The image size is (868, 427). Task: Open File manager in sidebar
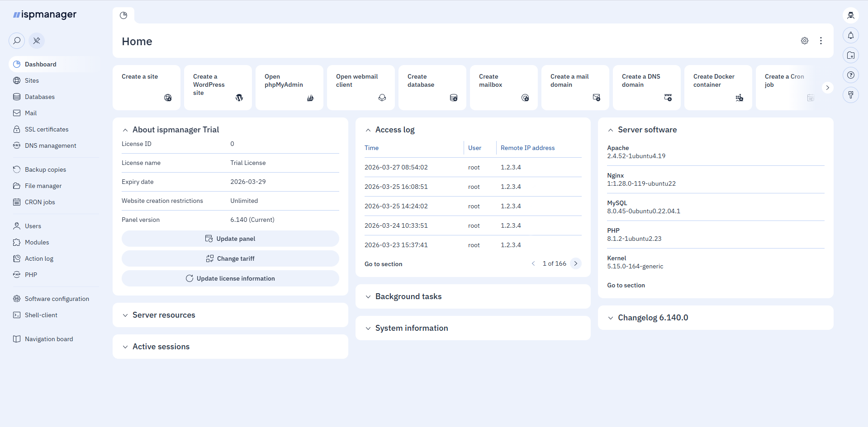point(54,186)
